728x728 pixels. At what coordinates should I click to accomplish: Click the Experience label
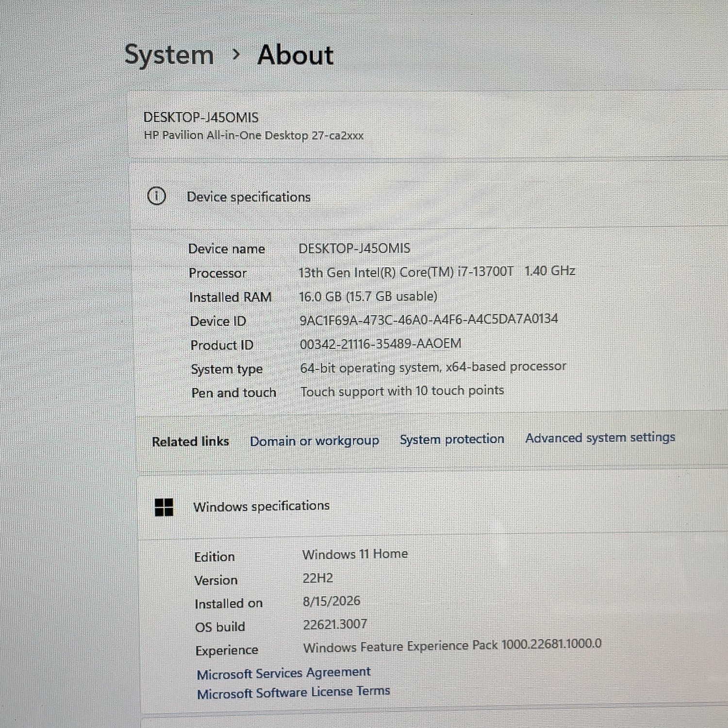[x=227, y=650]
